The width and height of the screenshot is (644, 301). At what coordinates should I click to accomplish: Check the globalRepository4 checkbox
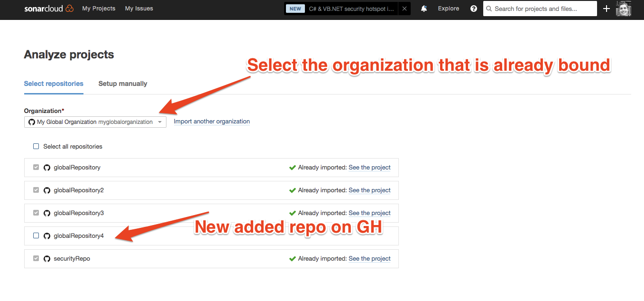click(x=36, y=235)
